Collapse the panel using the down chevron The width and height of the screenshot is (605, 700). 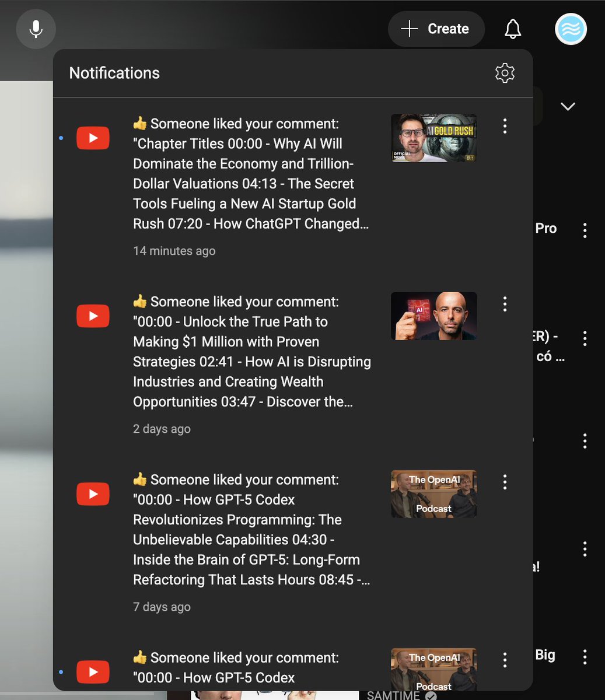tap(567, 107)
